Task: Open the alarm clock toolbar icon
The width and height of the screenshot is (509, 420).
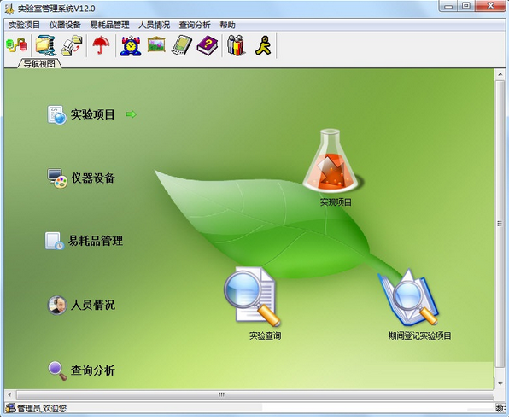Action: pyautogui.click(x=131, y=46)
